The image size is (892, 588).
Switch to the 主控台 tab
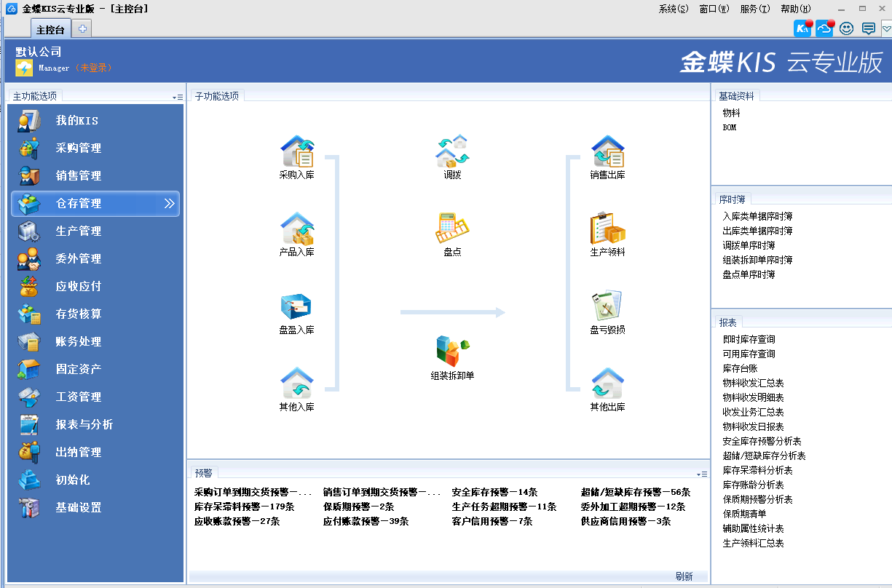(50, 30)
